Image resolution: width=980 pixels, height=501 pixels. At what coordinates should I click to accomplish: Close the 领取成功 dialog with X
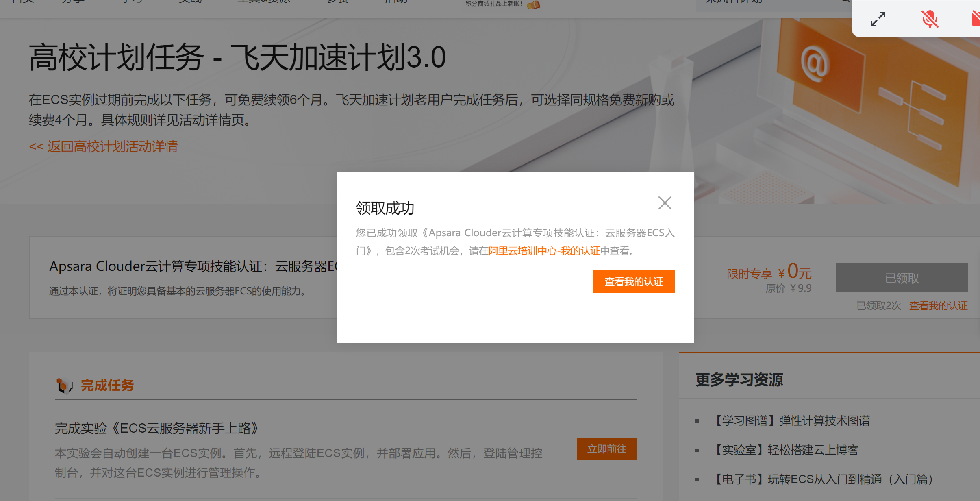(x=665, y=203)
